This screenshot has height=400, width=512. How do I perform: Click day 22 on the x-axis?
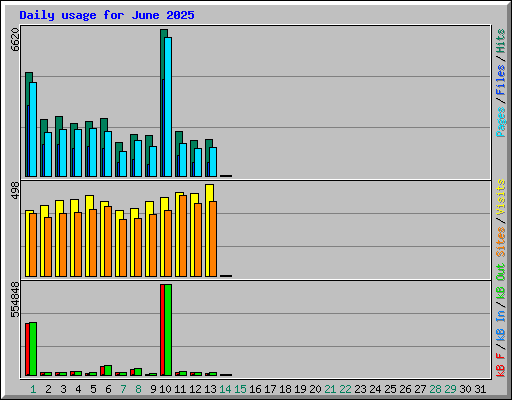tap(345, 389)
